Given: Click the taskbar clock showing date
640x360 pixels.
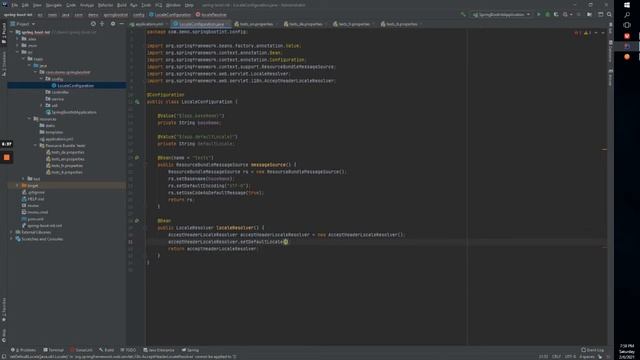Looking at the screenshot, I should point(627,351).
